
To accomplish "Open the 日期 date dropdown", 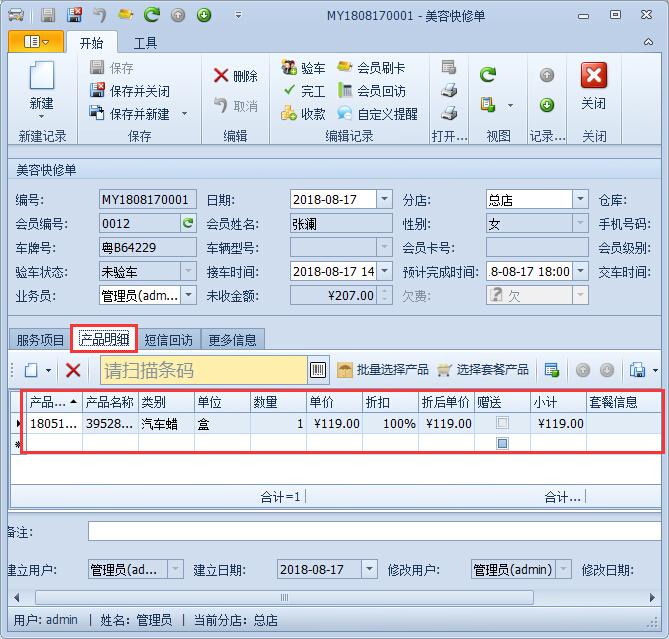I will (x=384, y=199).
